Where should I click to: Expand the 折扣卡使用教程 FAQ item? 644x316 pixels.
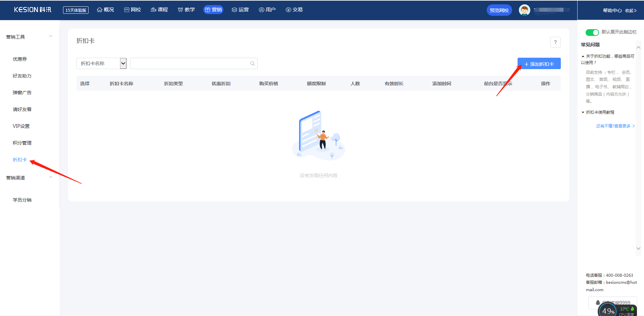click(x=598, y=112)
